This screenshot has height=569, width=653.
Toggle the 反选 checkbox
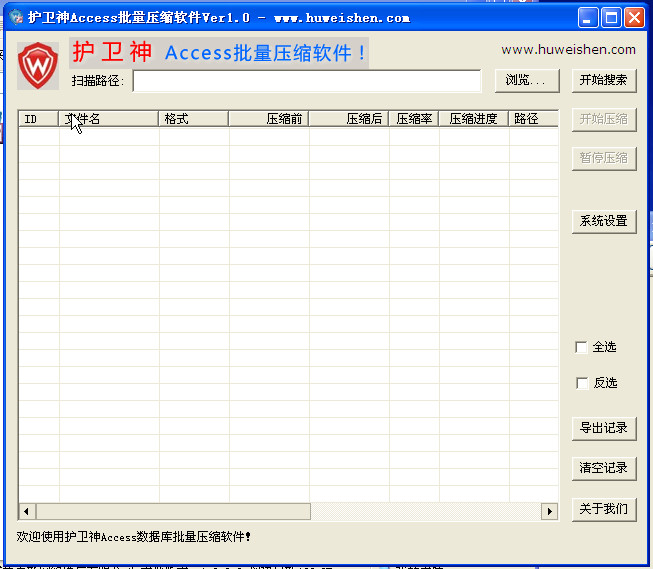582,383
